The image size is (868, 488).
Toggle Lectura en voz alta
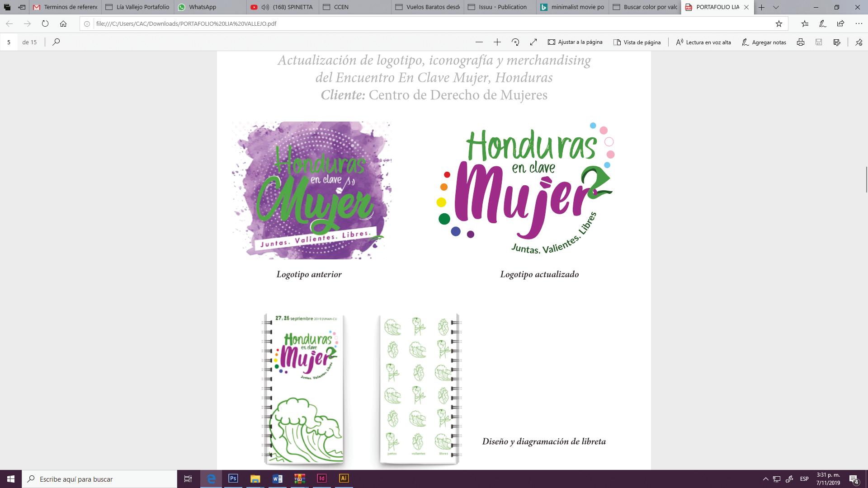pos(703,42)
